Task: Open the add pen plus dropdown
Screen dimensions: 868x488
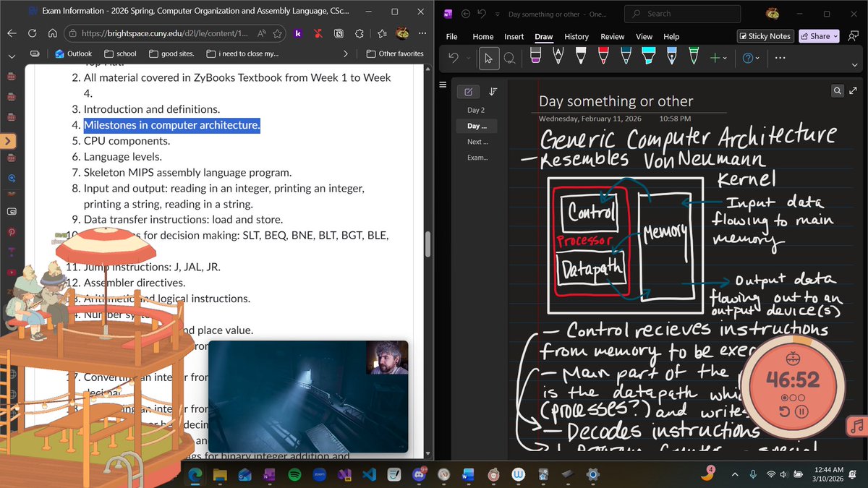Action: (x=718, y=59)
